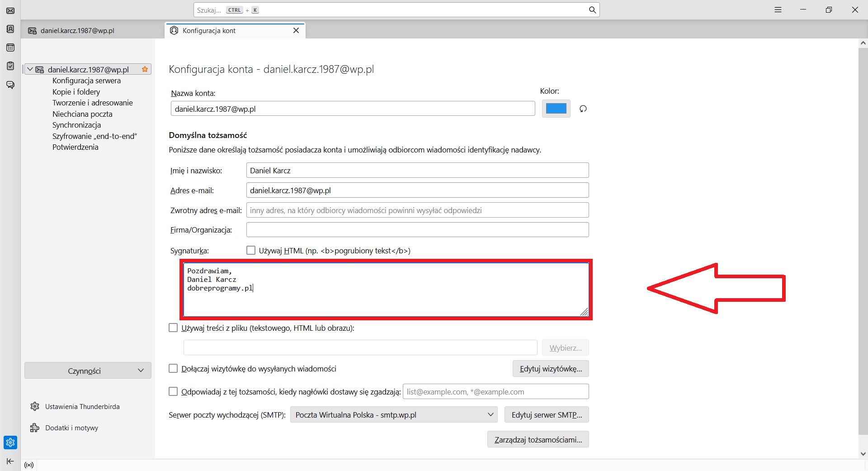The height and width of the screenshot is (471, 868).
Task: Open the Calendar space icon
Action: [10, 48]
